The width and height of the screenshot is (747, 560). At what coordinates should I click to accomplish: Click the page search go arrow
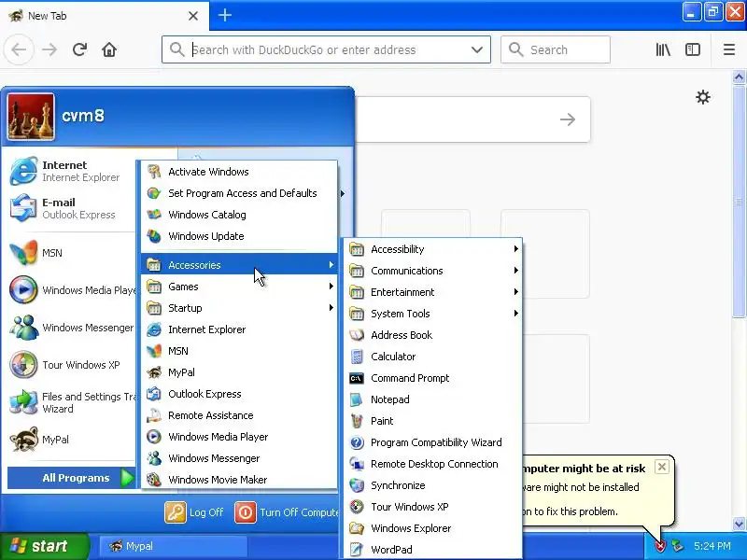pyautogui.click(x=567, y=119)
